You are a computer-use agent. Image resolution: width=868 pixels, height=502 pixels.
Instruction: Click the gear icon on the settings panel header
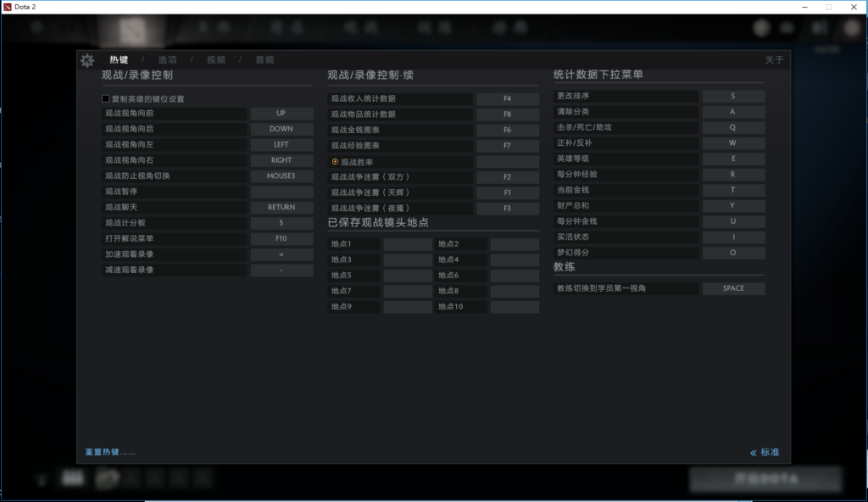pos(86,60)
